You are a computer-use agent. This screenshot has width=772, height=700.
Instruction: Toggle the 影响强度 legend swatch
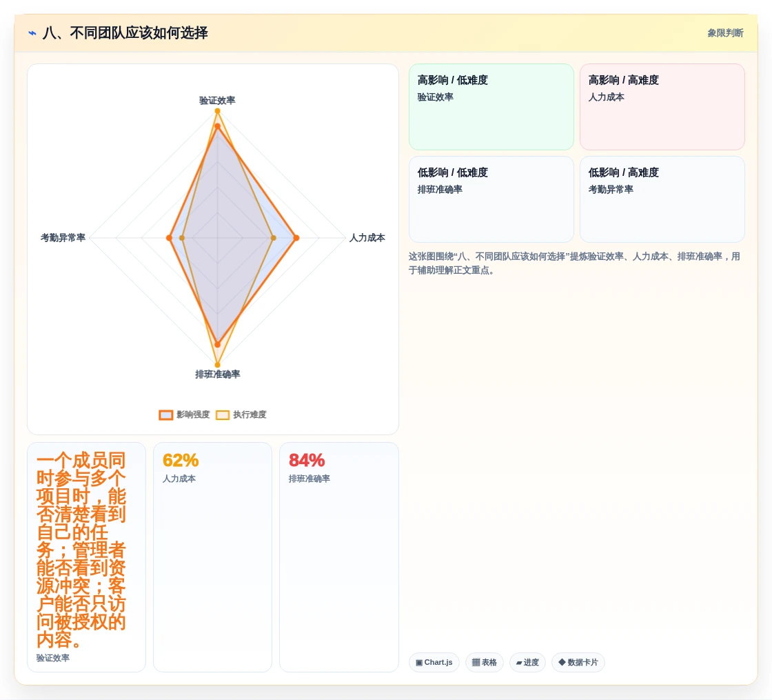pos(166,414)
